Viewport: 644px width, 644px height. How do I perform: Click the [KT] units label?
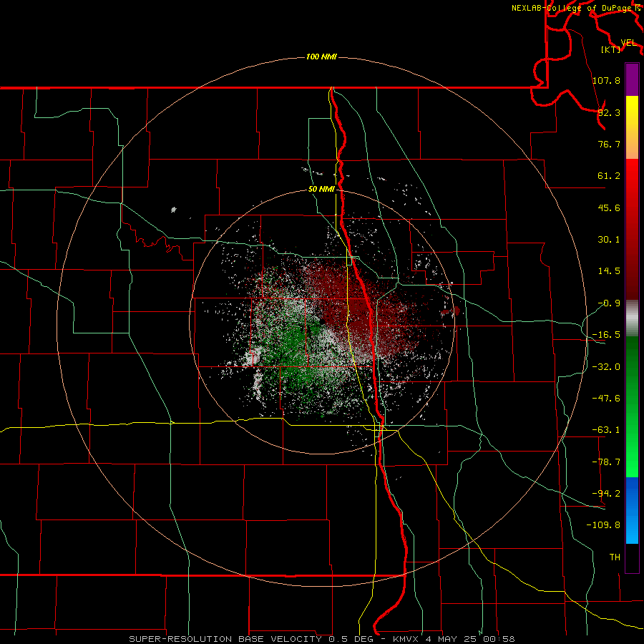point(611,49)
